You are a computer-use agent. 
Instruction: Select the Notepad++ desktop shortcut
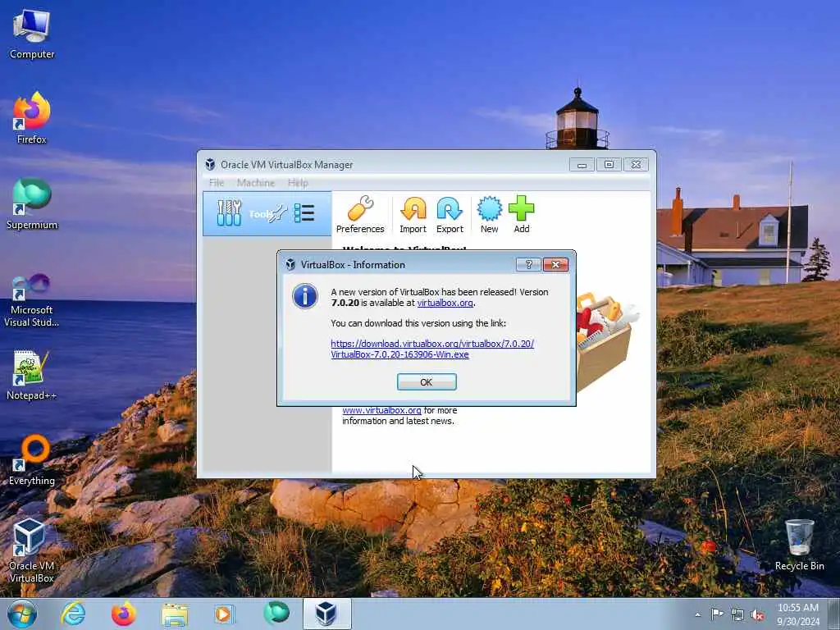click(32, 375)
